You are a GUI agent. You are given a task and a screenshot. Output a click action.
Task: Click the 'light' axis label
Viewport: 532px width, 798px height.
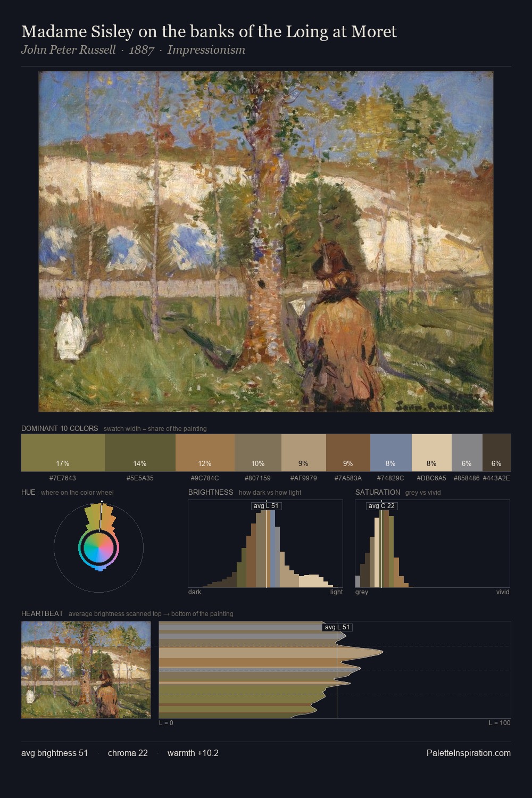coord(337,592)
